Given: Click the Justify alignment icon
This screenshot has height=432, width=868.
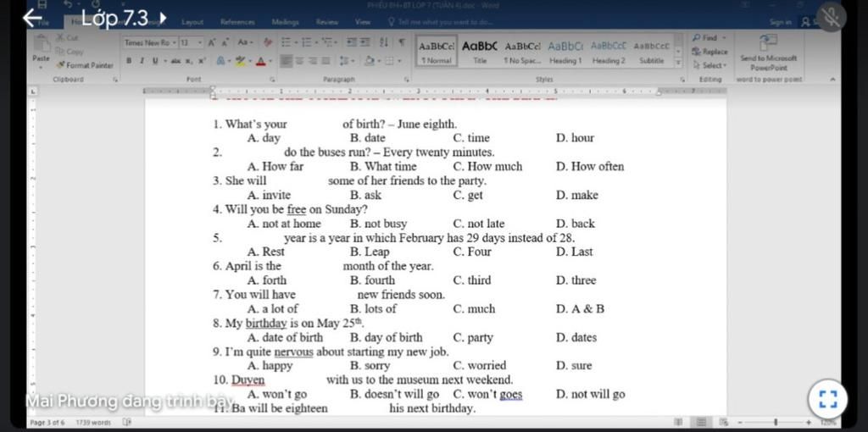Looking at the screenshot, I should click(326, 61).
